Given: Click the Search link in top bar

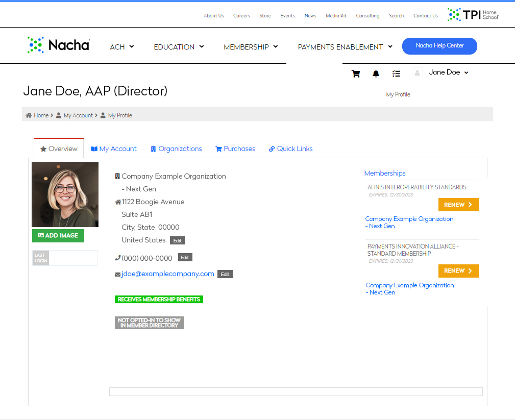Looking at the screenshot, I should (x=396, y=16).
